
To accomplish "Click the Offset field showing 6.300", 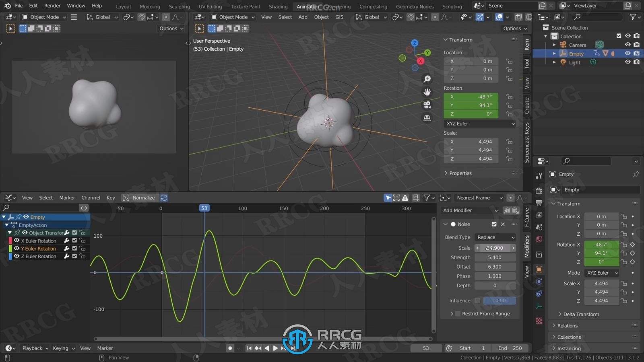I will [x=495, y=267].
